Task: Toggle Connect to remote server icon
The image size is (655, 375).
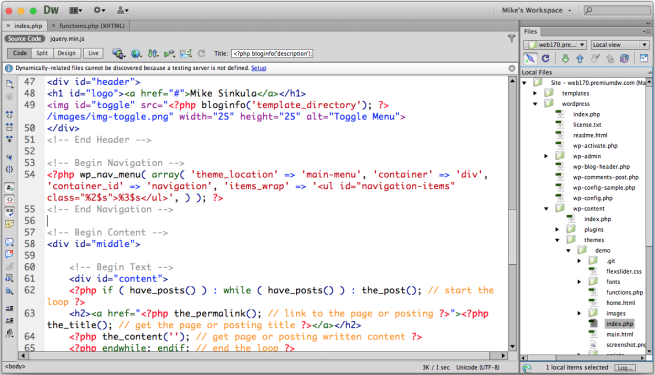Action: (x=530, y=58)
